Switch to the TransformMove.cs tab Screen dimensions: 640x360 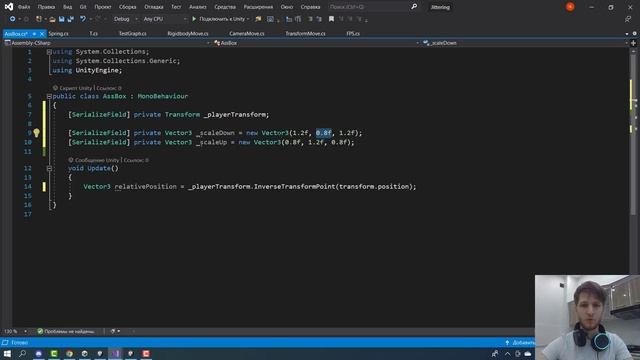click(x=305, y=34)
